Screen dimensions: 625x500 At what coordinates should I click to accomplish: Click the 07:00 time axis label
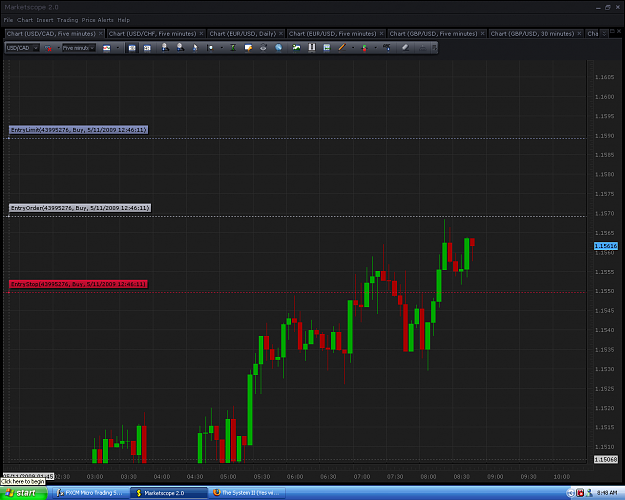[x=362, y=476]
